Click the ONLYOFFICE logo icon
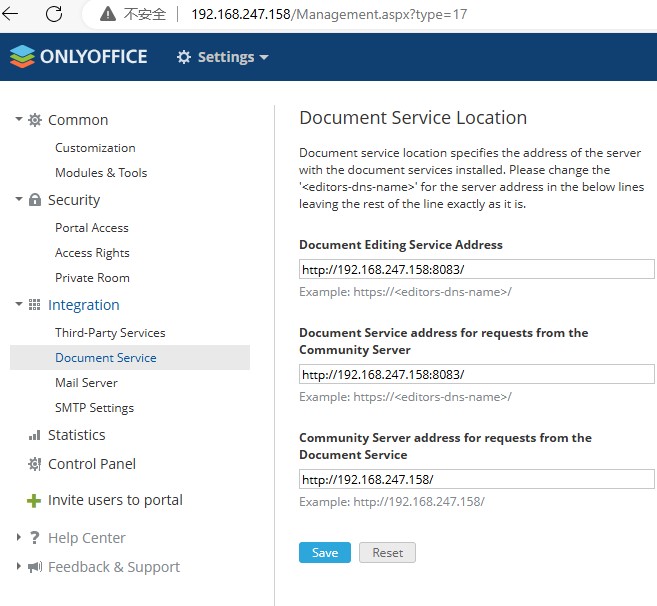Image resolution: width=657 pixels, height=606 pixels. 22,56
